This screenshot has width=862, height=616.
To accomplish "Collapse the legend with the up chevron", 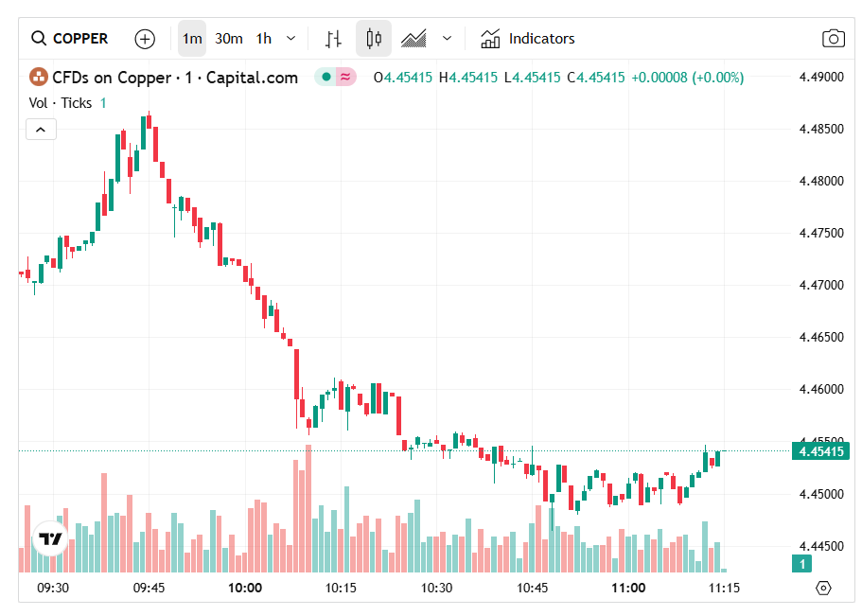I will 41,128.
